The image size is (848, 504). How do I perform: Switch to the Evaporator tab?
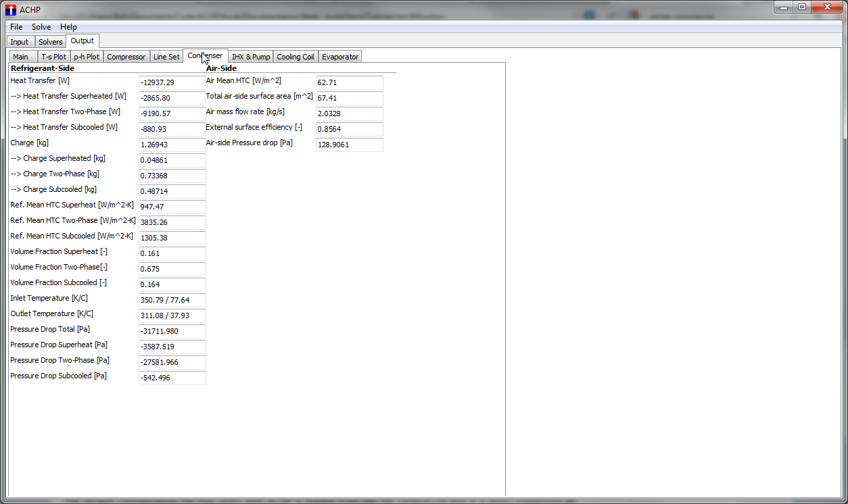click(x=340, y=57)
